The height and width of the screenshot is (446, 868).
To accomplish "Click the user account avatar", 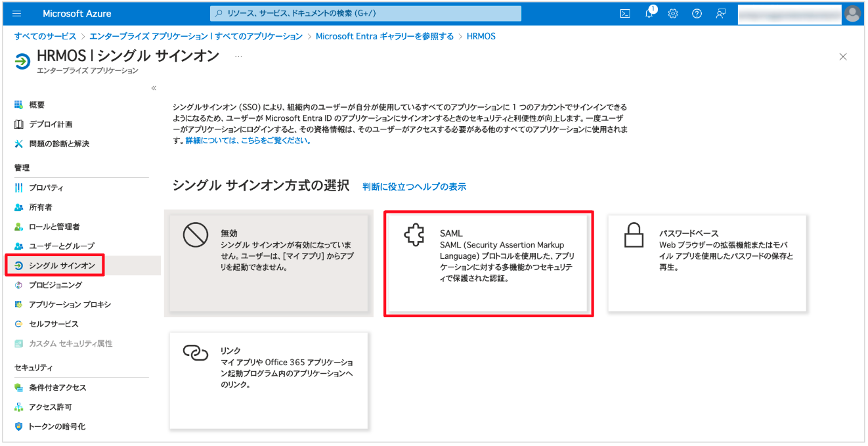I will pos(852,13).
